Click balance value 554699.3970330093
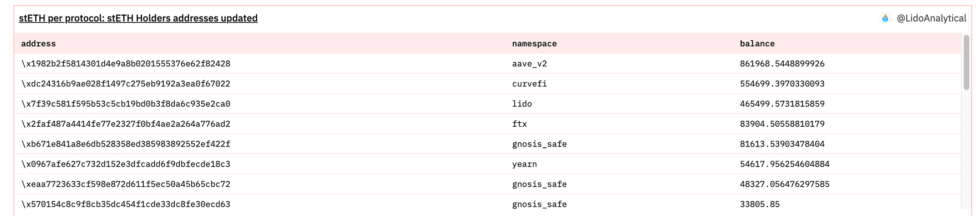980x216 pixels. [782, 84]
